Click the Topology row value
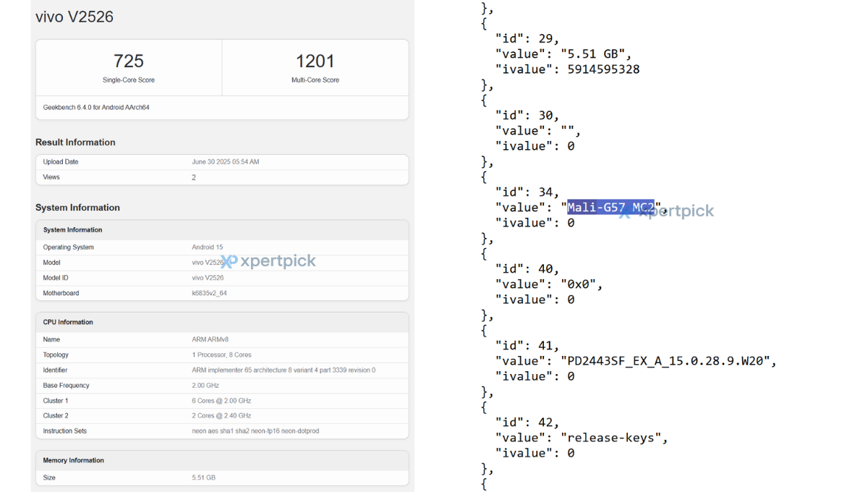The width and height of the screenshot is (868, 492). [220, 355]
